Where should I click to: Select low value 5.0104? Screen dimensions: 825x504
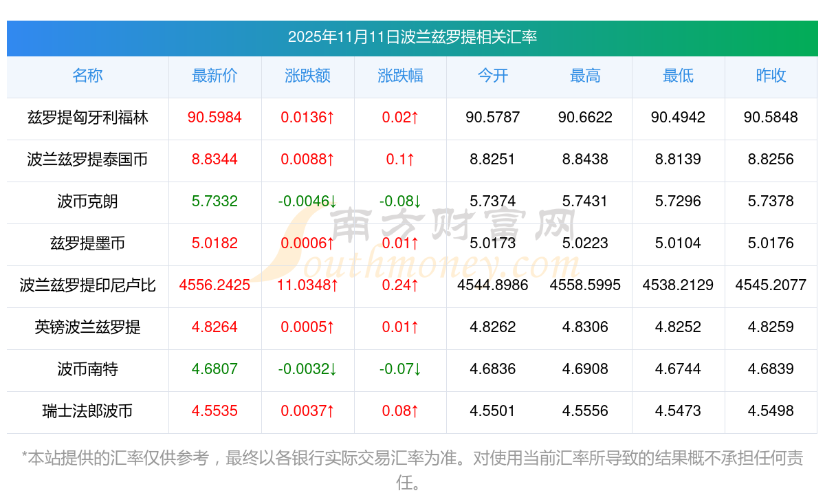678,243
